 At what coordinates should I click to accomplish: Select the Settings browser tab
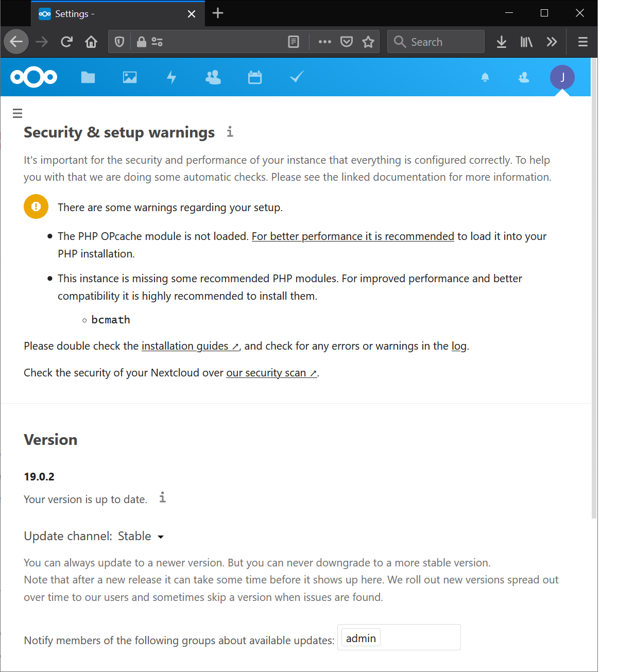118,14
